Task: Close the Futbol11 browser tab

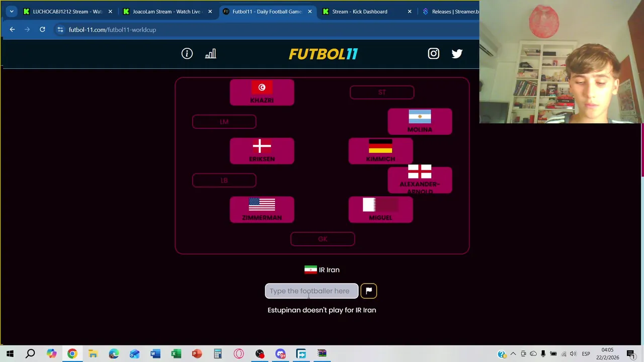Action: point(310,12)
